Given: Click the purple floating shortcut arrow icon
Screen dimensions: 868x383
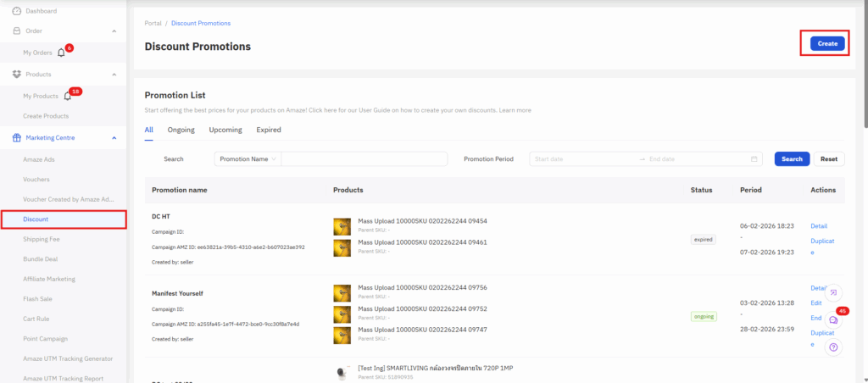Looking at the screenshot, I should (x=833, y=292).
